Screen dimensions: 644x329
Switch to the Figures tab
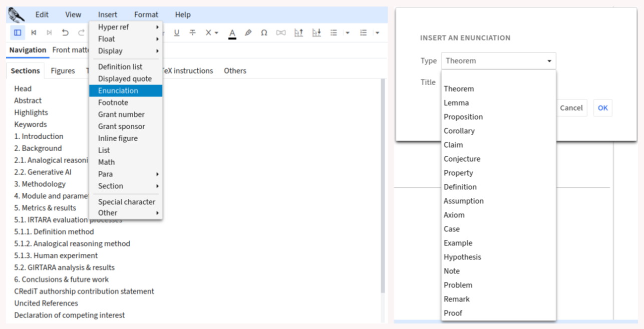63,71
